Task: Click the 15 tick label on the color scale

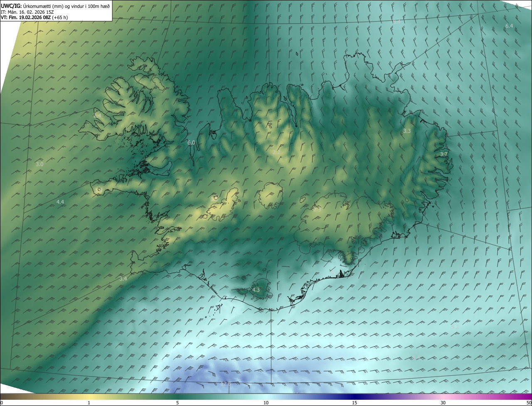Action: (355, 403)
